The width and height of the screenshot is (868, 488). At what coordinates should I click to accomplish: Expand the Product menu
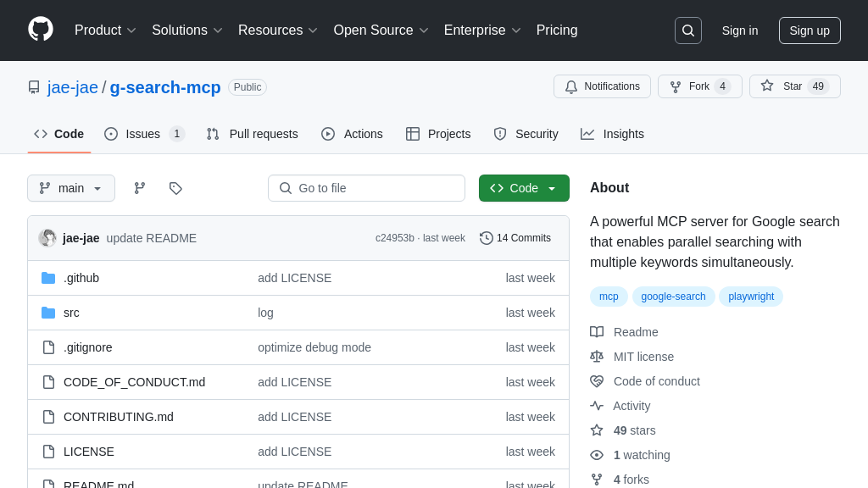105,30
